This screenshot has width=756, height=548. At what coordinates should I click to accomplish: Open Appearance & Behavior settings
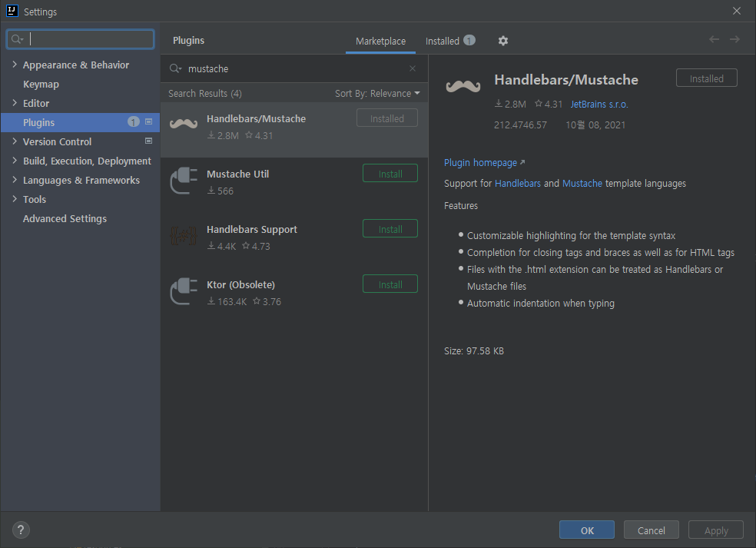(76, 65)
